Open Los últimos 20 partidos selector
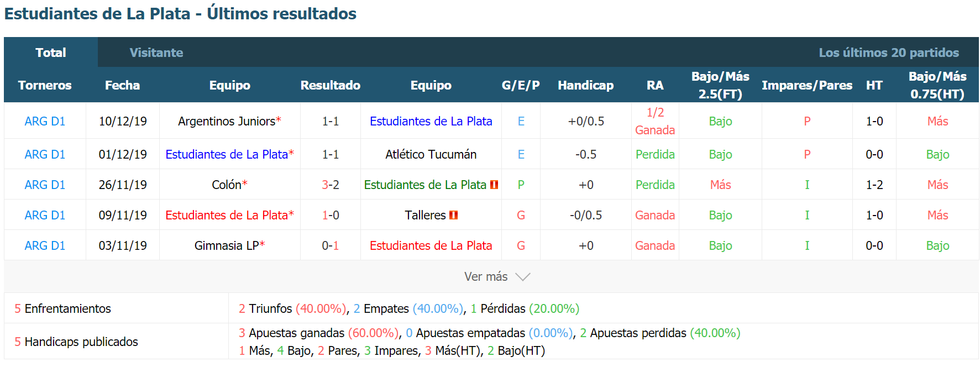 click(x=889, y=53)
